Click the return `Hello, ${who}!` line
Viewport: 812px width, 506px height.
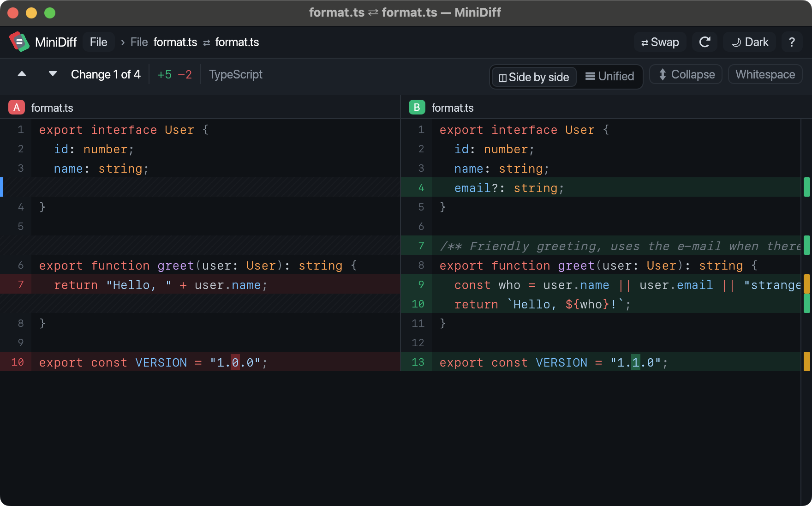click(601, 304)
